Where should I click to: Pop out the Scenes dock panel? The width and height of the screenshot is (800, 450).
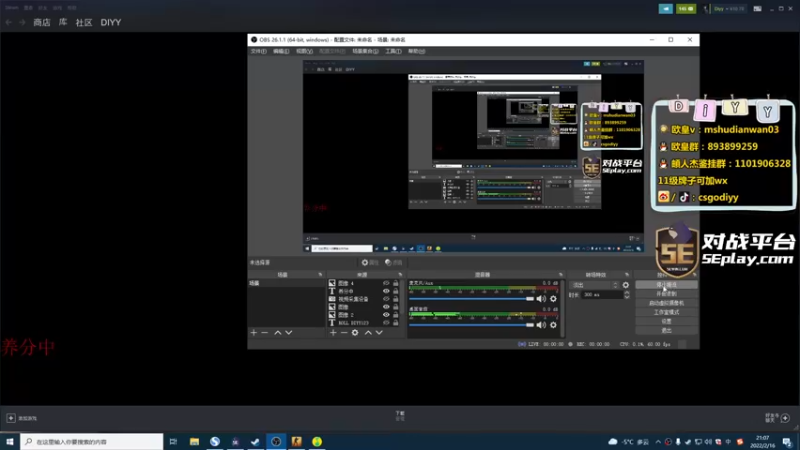coord(320,274)
